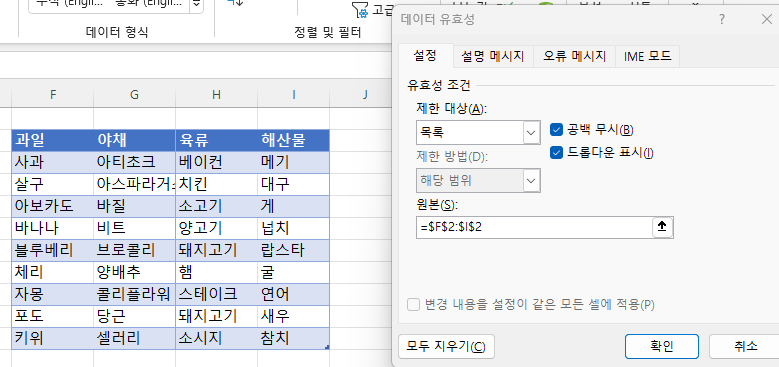Switch to the 설정 tab

coord(425,56)
